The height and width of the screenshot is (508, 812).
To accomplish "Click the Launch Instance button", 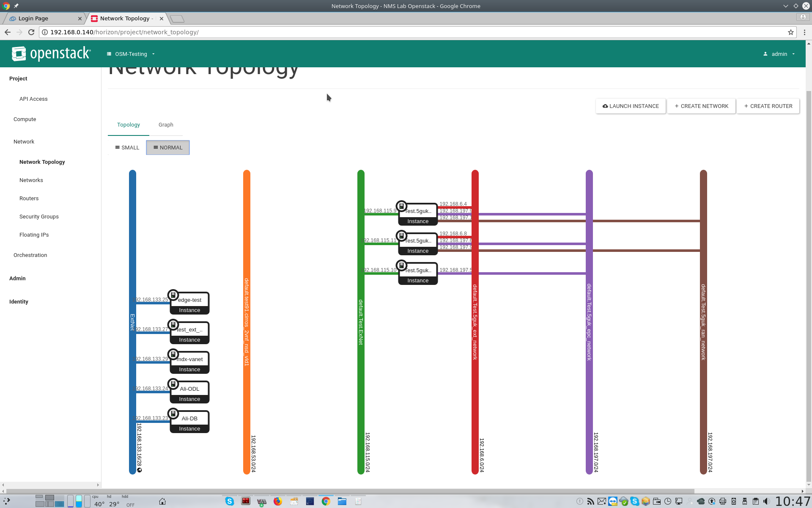I will tap(631, 106).
